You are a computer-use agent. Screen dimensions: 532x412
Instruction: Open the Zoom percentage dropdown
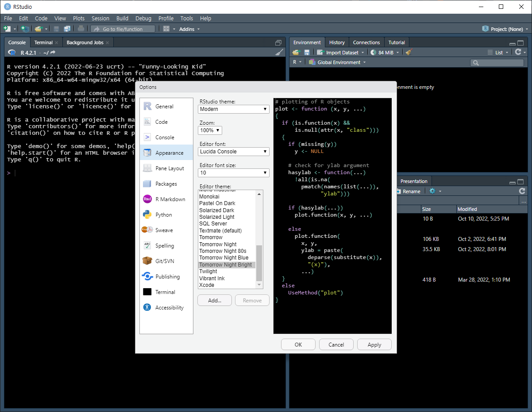[x=210, y=130]
